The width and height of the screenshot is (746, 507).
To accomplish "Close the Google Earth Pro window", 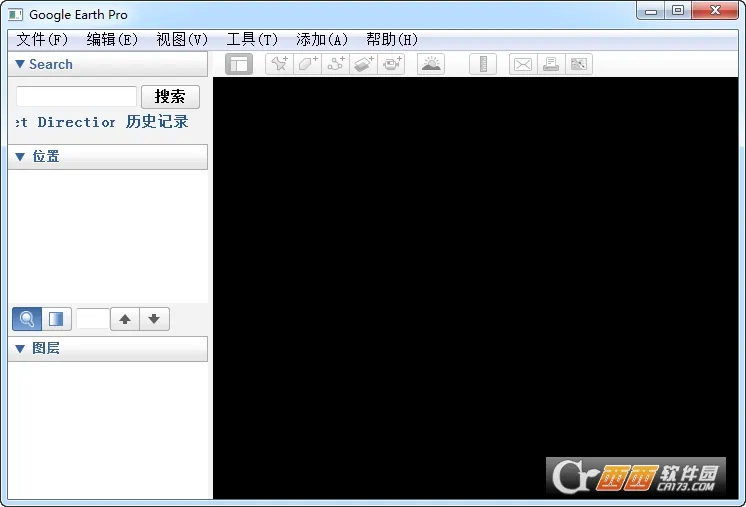I will 715,11.
